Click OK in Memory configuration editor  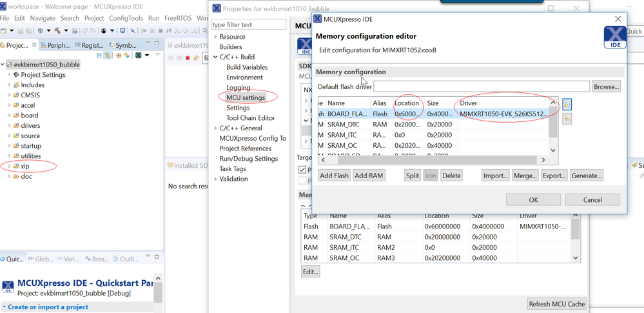[533, 199]
